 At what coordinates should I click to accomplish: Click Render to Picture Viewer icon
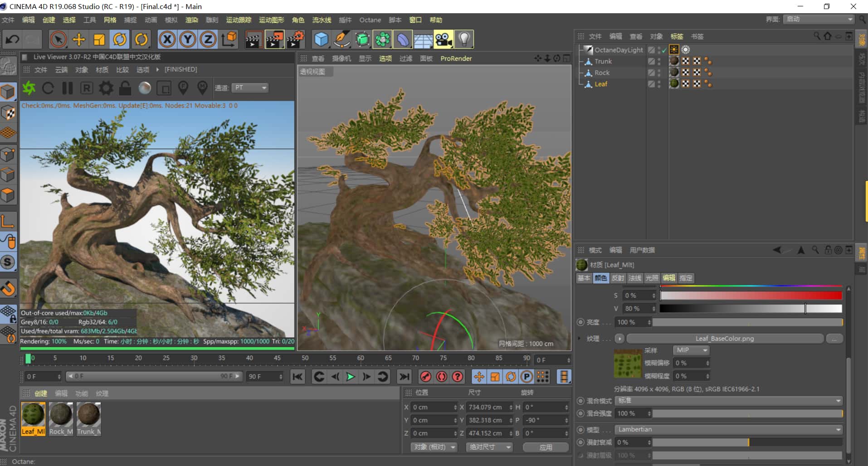tap(274, 39)
